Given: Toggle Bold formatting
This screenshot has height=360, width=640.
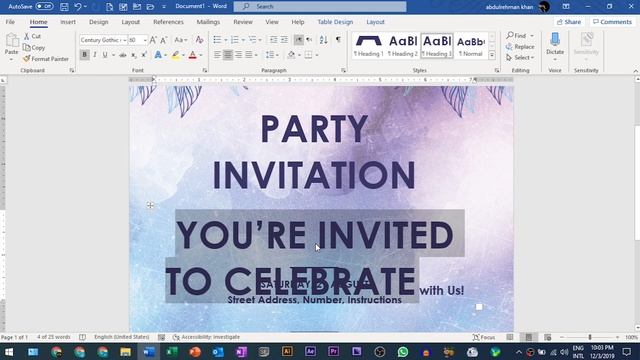Looking at the screenshot, I should 84,55.
